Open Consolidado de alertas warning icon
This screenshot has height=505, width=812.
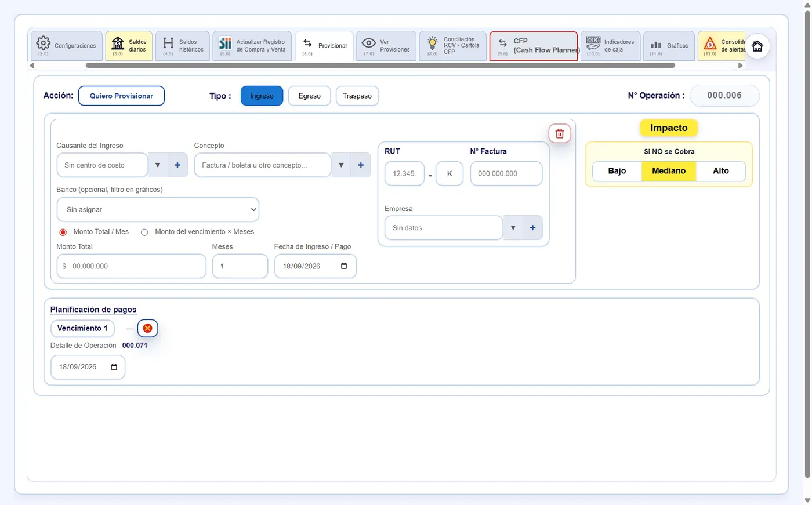(x=710, y=43)
